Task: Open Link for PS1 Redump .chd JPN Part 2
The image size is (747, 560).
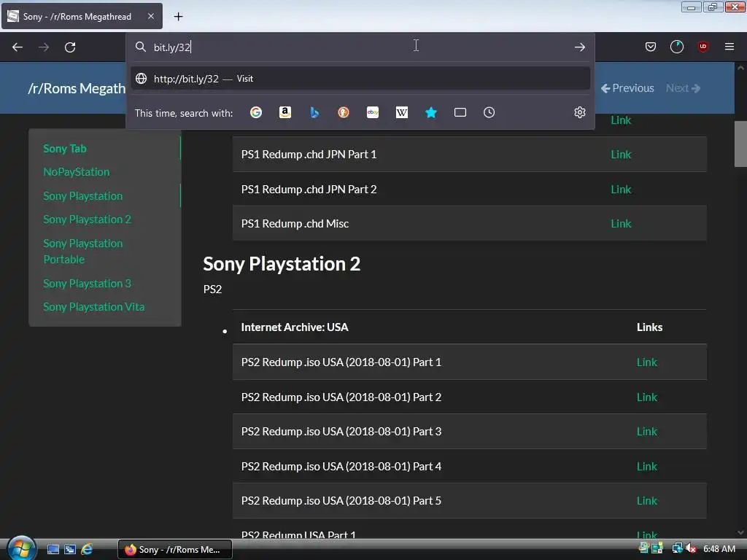Action: click(621, 190)
